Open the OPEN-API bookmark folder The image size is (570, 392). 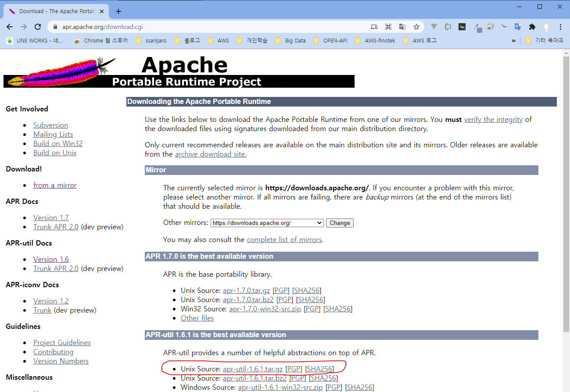(x=330, y=40)
